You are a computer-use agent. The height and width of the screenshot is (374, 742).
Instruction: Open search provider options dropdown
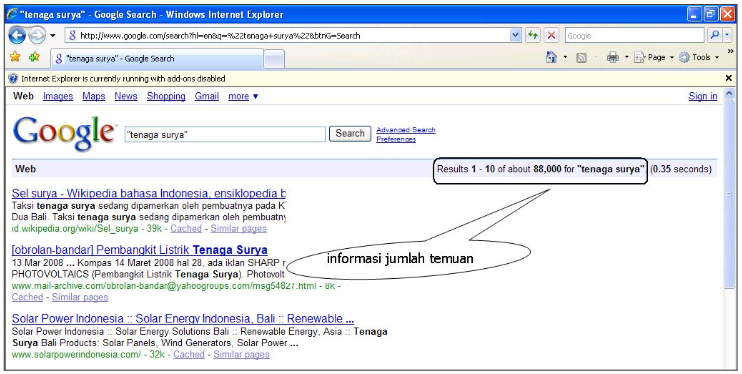[727, 35]
